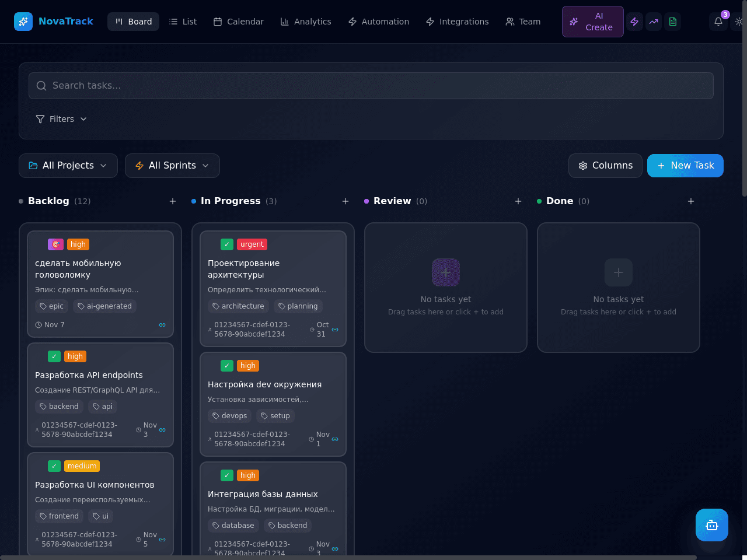Open the green document icon in header
This screenshot has height=560, width=747.
click(673, 22)
